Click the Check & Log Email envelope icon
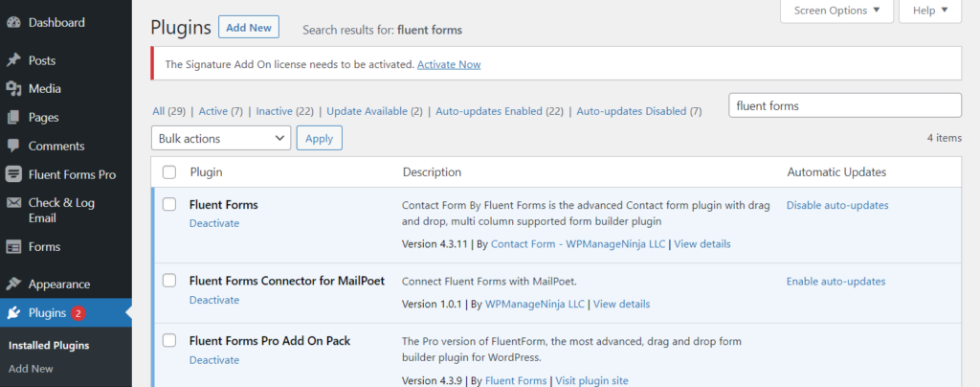 point(13,203)
